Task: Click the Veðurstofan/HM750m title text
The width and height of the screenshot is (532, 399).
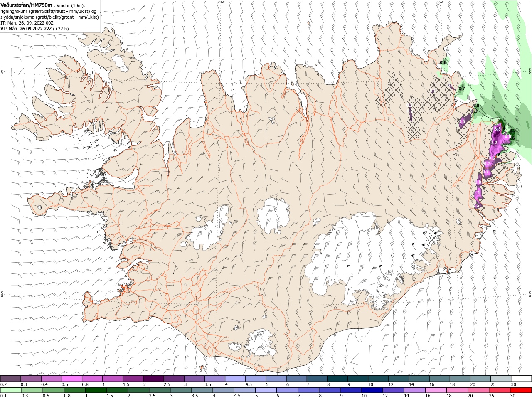Action: click(26, 5)
